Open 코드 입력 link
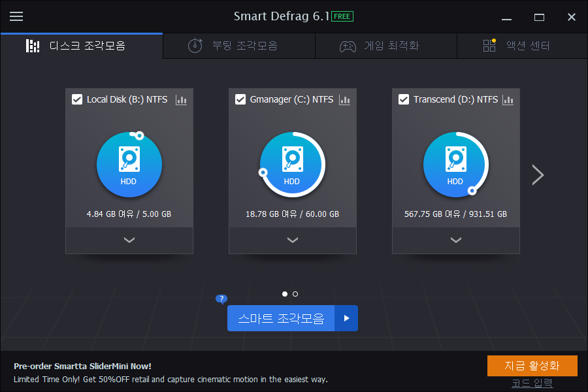 (532, 384)
